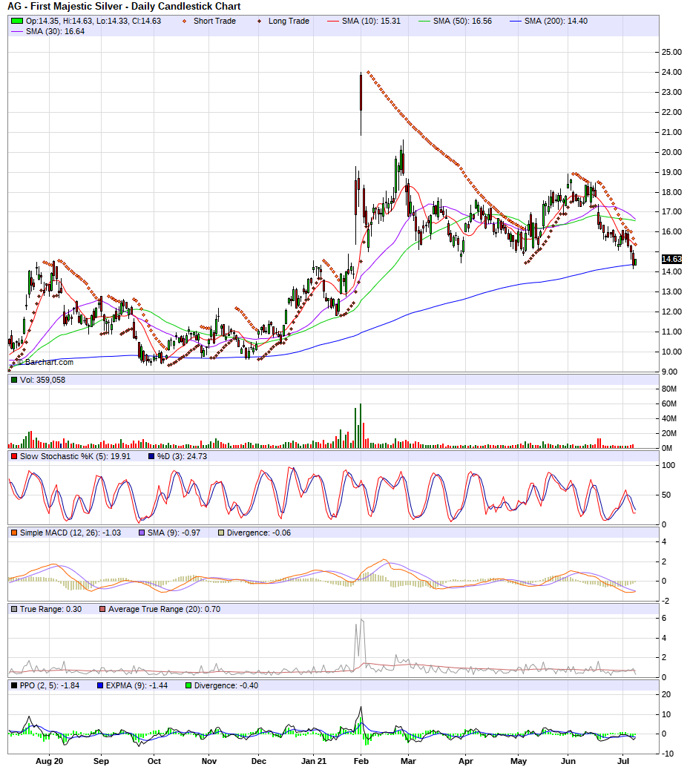Click the 'May' date axis label
Screen dimensions: 690x784
(519, 761)
